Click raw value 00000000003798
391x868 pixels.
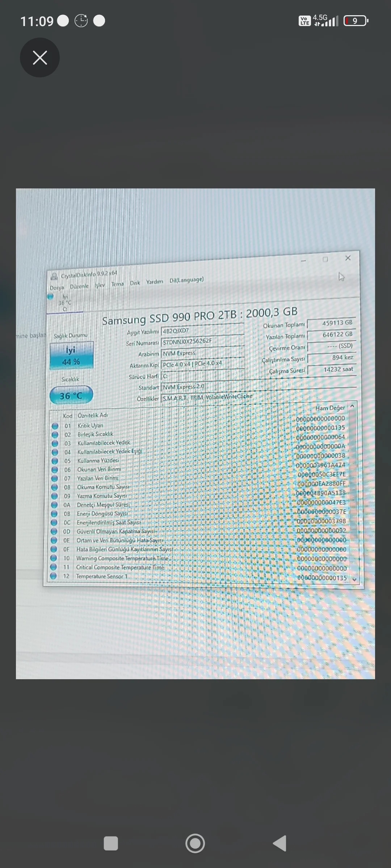coord(321,521)
